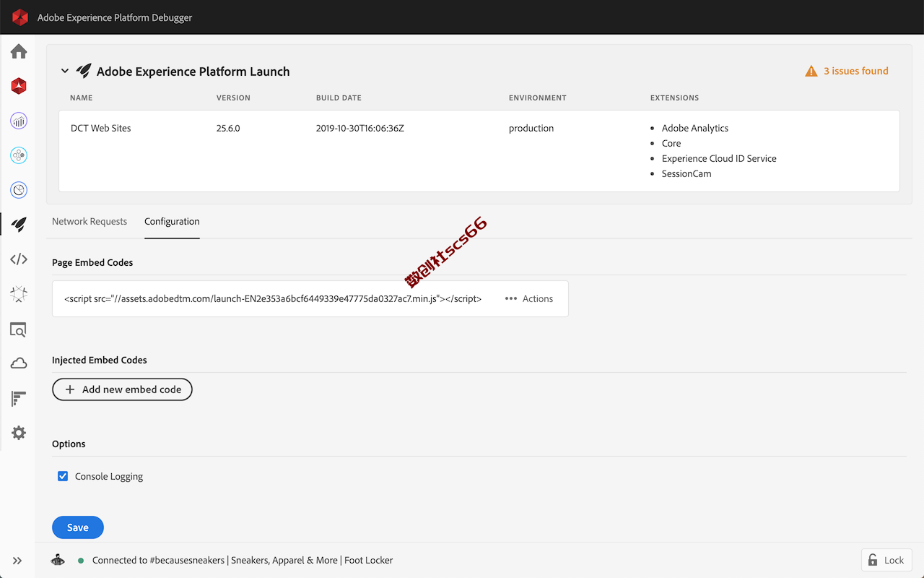Open Actions menu for embed code

coord(529,298)
